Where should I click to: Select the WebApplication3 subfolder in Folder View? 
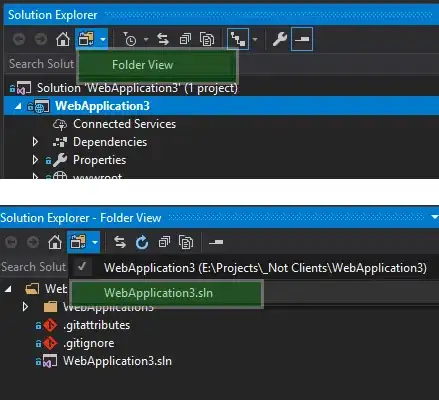(x=108, y=307)
